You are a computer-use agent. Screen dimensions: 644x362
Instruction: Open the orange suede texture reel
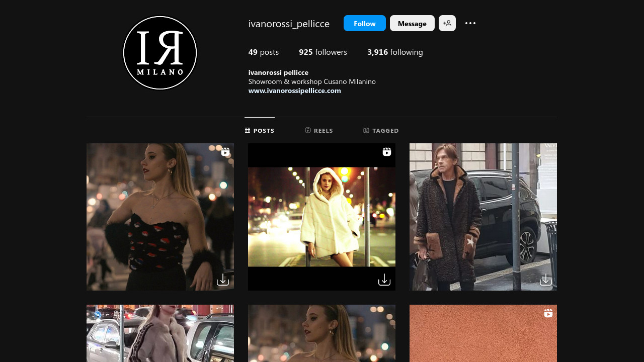coord(483,333)
